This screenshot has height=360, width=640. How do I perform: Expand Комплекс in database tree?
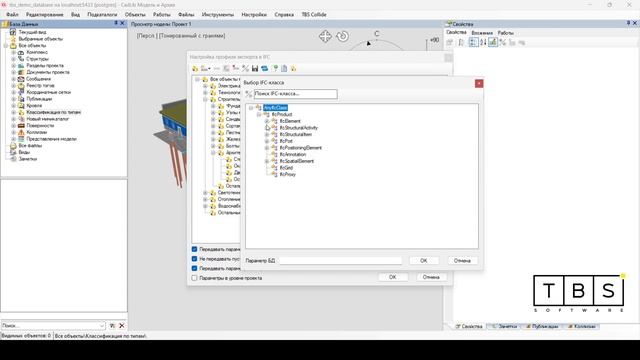click(x=13, y=52)
